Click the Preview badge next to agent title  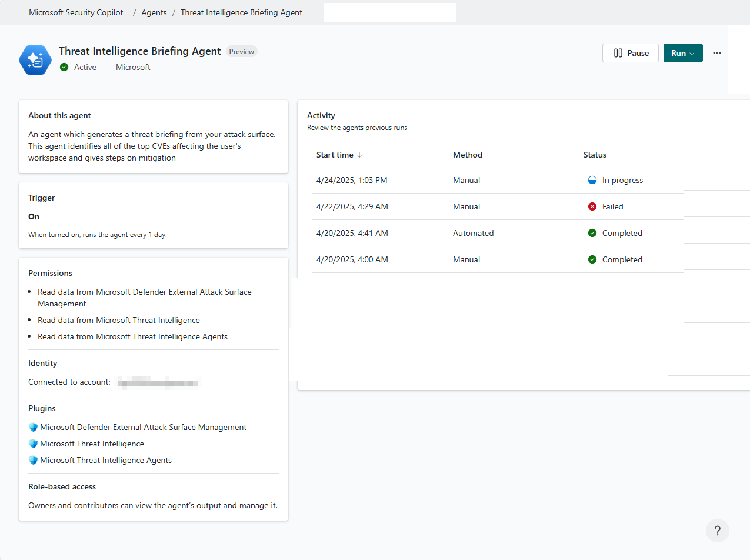point(242,52)
